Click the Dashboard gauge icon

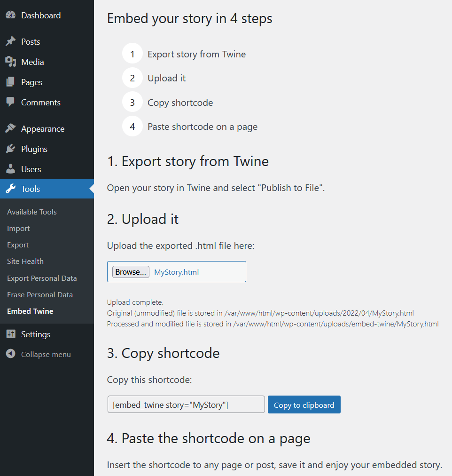(11, 15)
